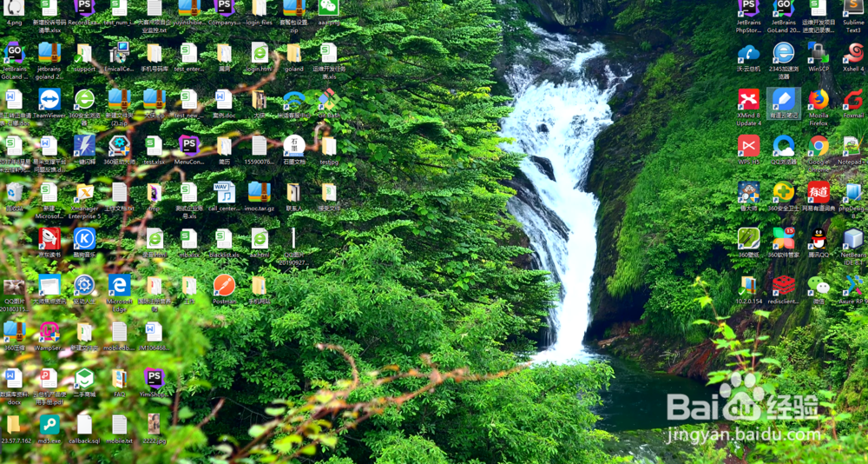
Task: Open the Notepad++ shortcut
Action: tap(852, 146)
